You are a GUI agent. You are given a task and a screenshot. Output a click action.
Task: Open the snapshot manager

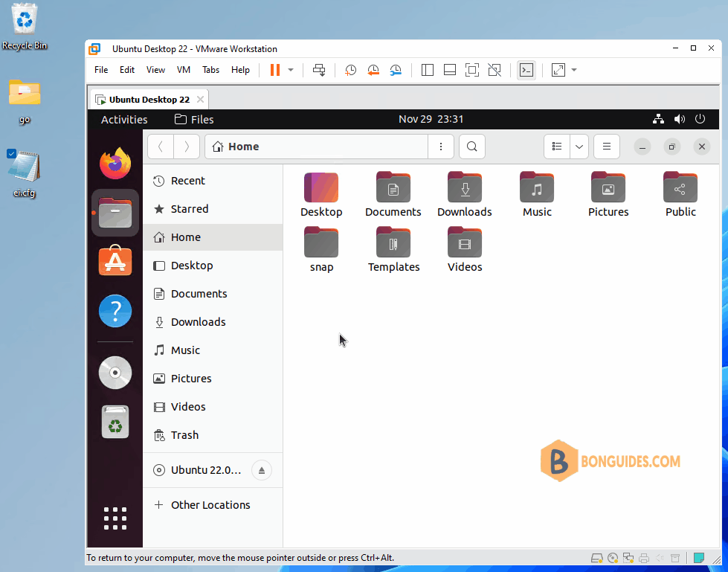click(x=396, y=70)
